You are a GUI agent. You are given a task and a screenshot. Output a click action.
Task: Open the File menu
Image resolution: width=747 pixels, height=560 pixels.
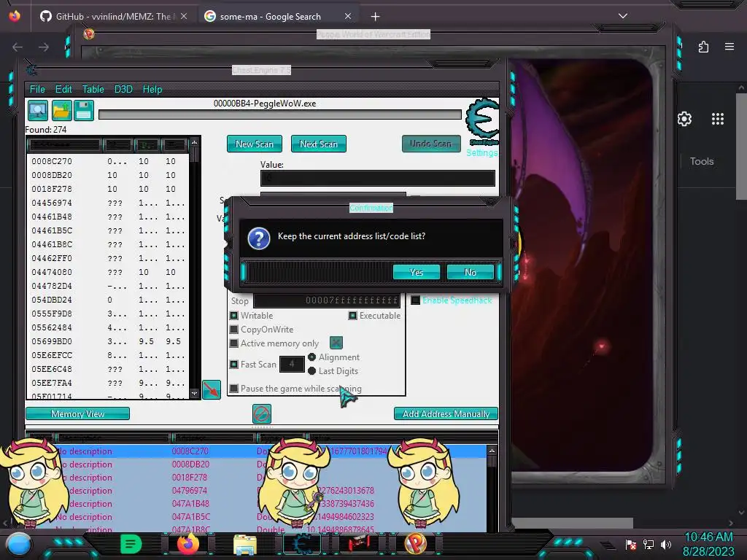(x=37, y=89)
